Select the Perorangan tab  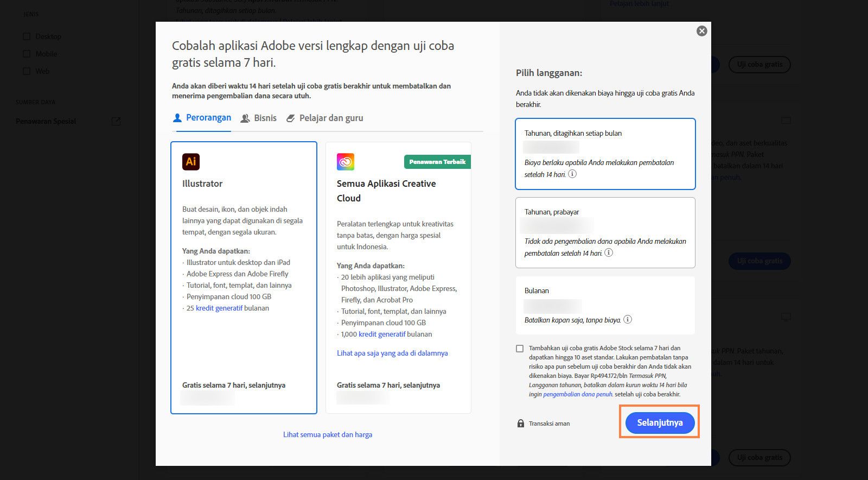tap(202, 118)
